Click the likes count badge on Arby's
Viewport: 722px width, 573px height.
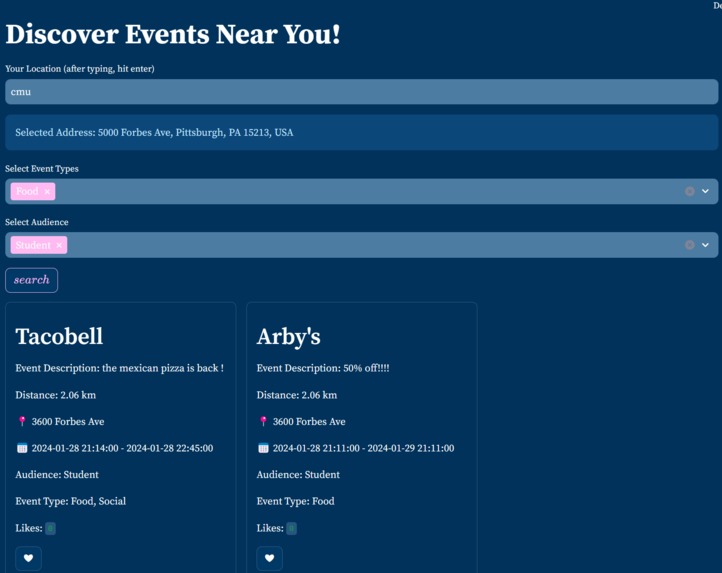coord(291,528)
